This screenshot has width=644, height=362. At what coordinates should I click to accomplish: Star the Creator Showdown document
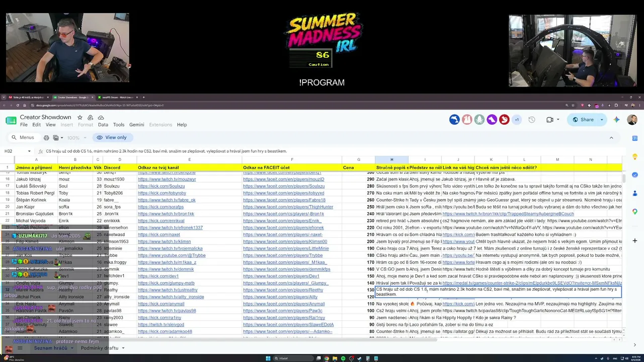point(79,117)
